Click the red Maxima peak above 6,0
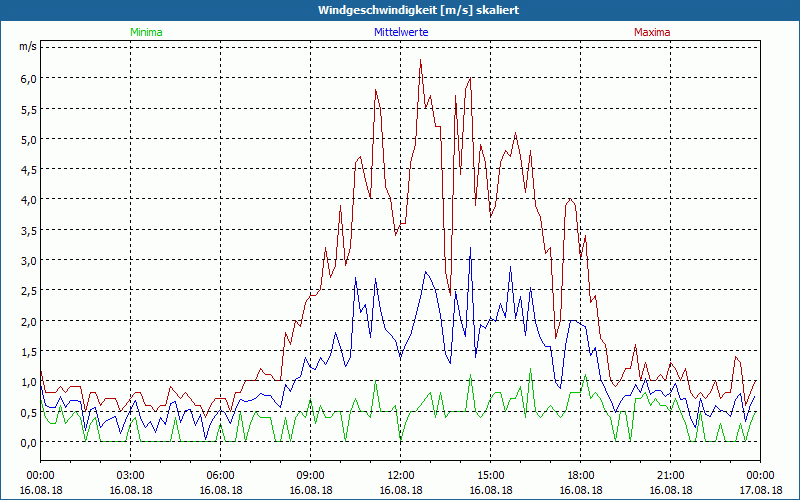The height and width of the screenshot is (500, 800). point(420,60)
